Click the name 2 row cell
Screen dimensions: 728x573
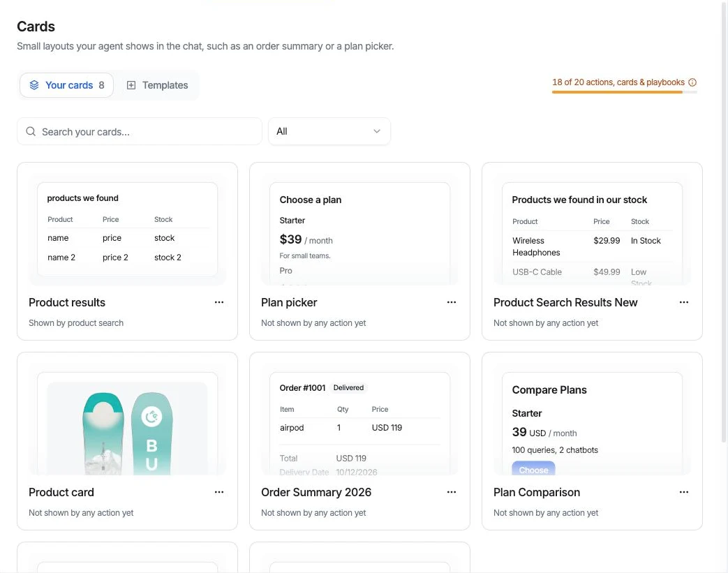[61, 258]
